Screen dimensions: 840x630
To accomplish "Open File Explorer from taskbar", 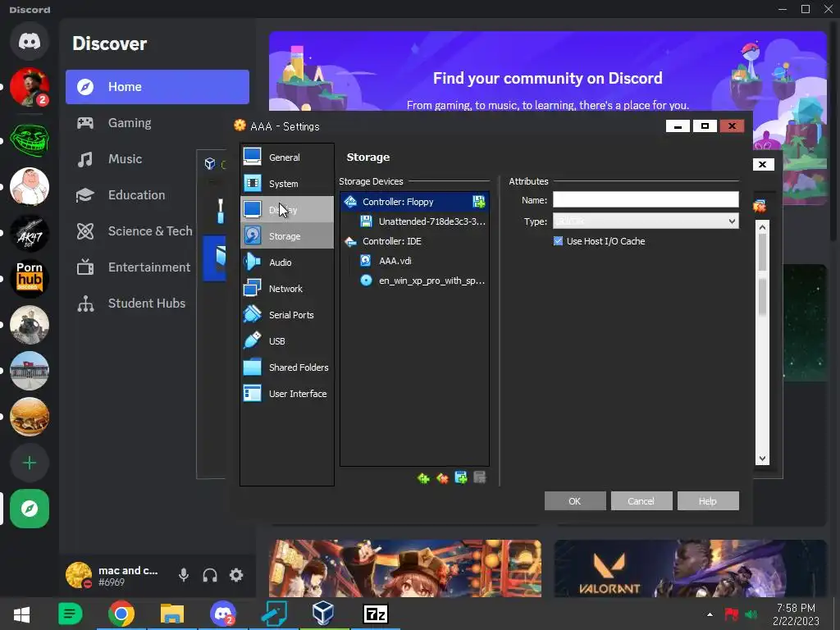I will 172,614.
